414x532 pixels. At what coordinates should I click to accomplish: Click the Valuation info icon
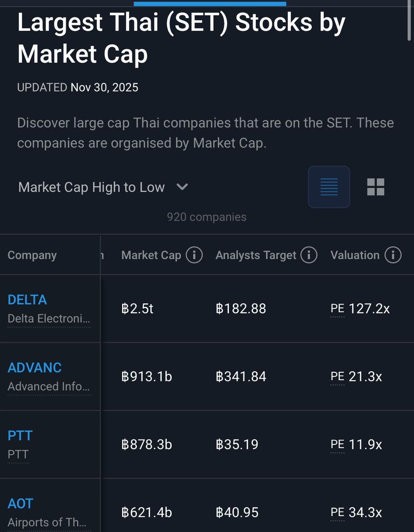393,255
